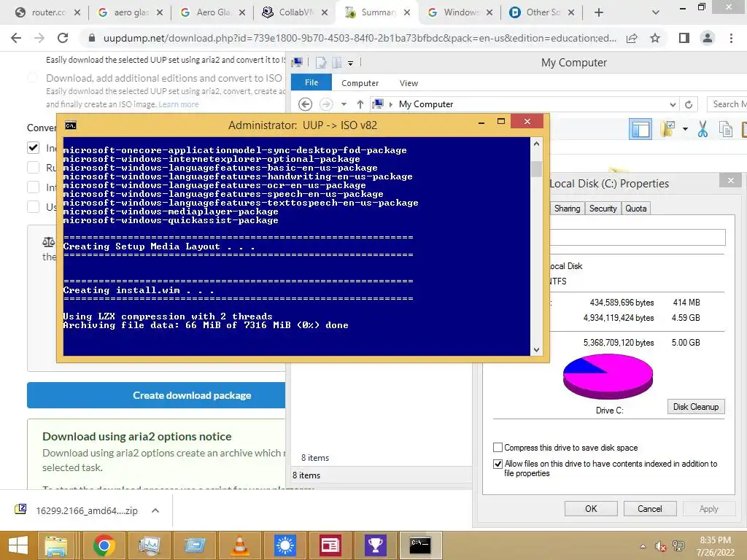747x560 pixels.
Task: Switch to the CollabVM browser tab
Action: (x=295, y=12)
